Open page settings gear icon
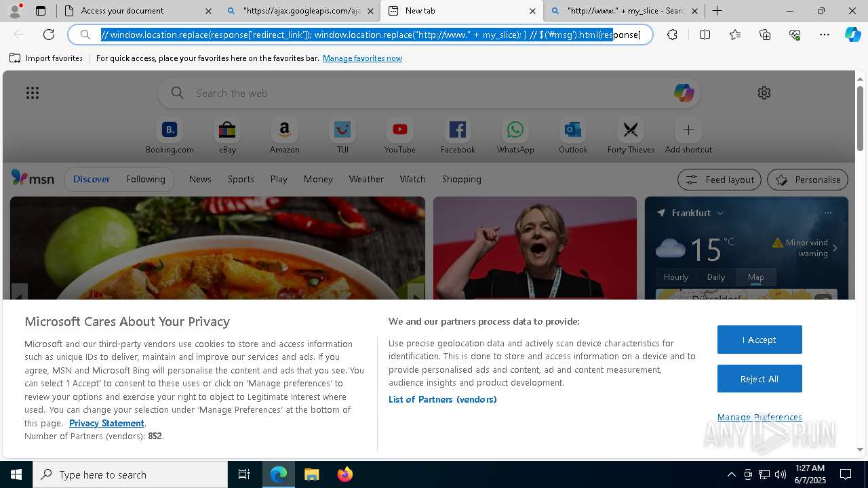 764,93
